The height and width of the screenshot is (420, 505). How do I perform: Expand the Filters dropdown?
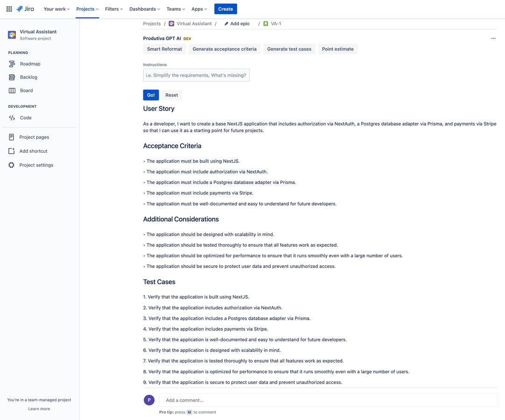coord(114,9)
